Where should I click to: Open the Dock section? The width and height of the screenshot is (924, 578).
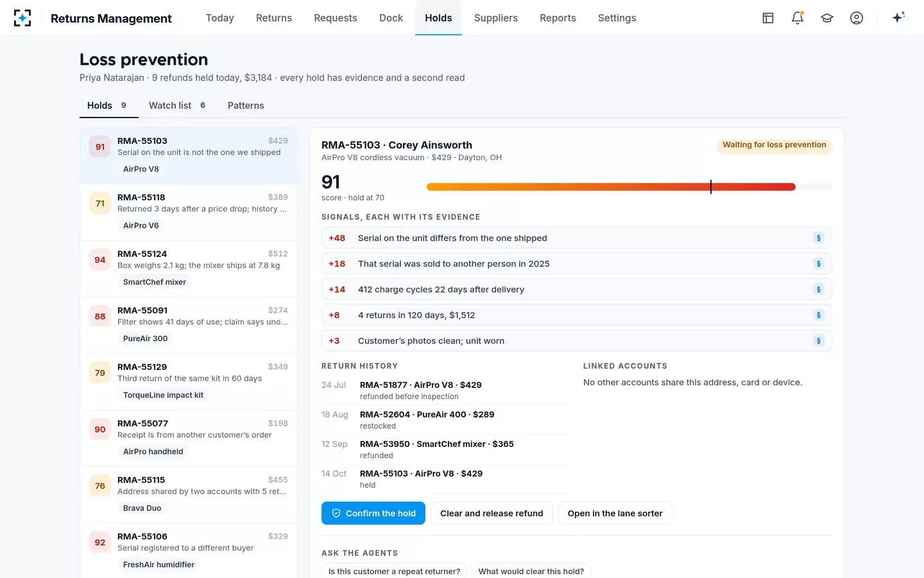click(x=391, y=18)
